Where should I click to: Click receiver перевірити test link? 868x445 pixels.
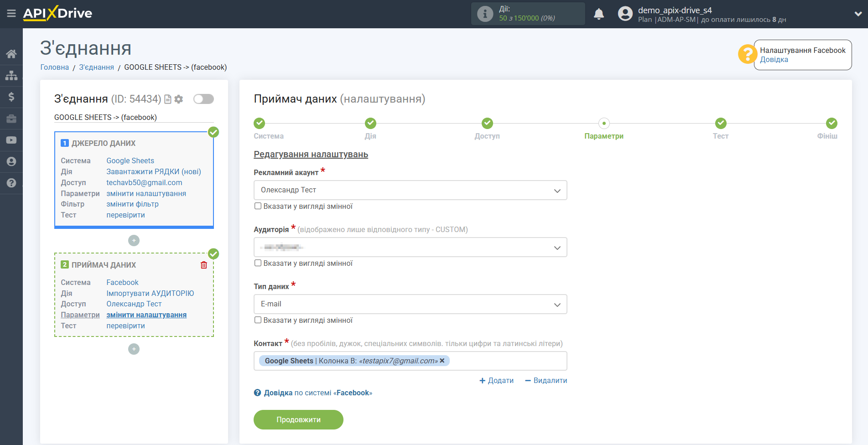point(125,326)
